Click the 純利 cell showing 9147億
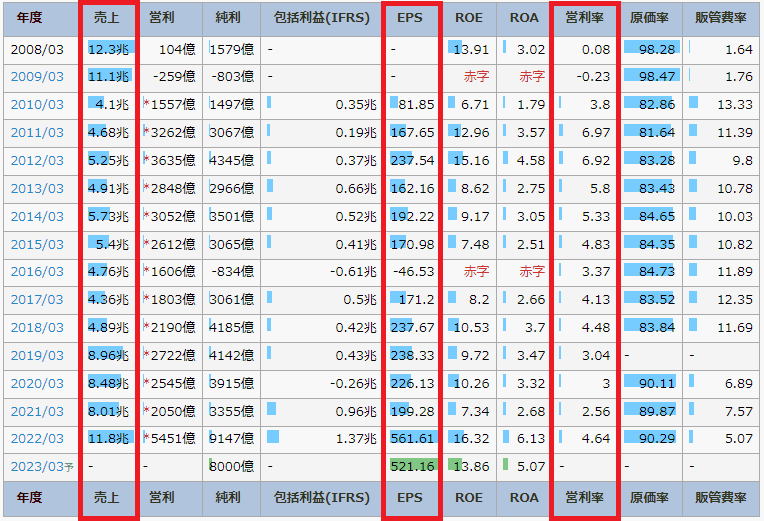The width and height of the screenshot is (764, 521). [233, 438]
